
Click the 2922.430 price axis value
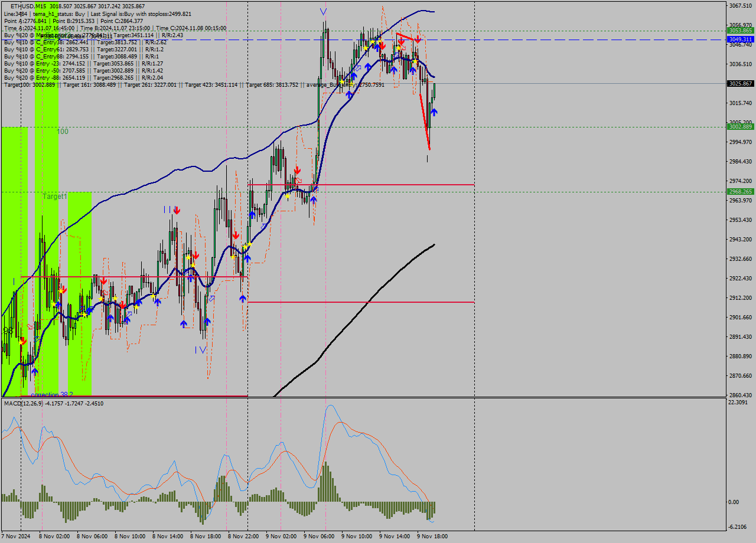coord(741,278)
